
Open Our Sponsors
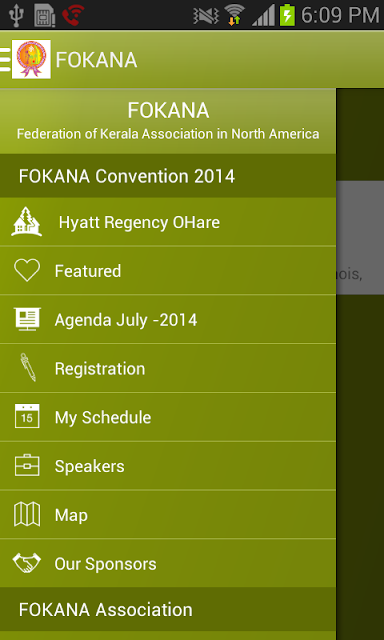[168, 563]
